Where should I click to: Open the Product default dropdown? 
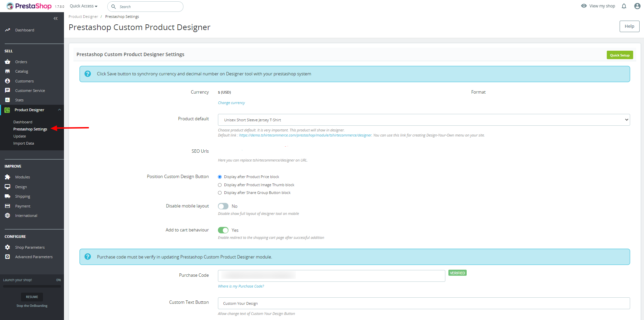pos(424,120)
